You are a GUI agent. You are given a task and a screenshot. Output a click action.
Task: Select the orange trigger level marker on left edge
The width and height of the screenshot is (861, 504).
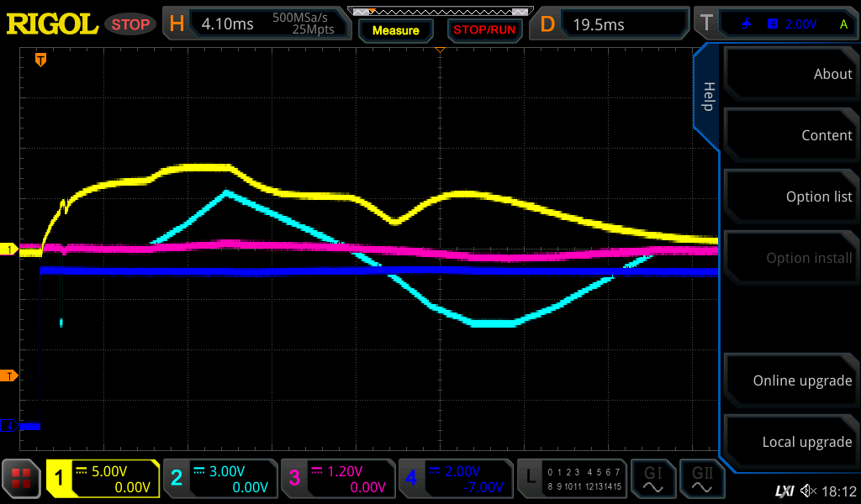(x=9, y=375)
